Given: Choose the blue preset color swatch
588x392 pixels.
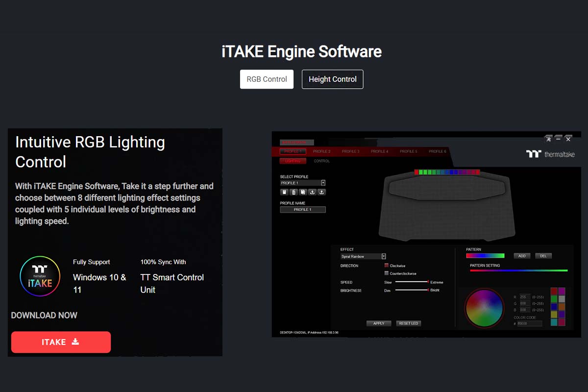Looking at the screenshot, I should tap(554, 307).
